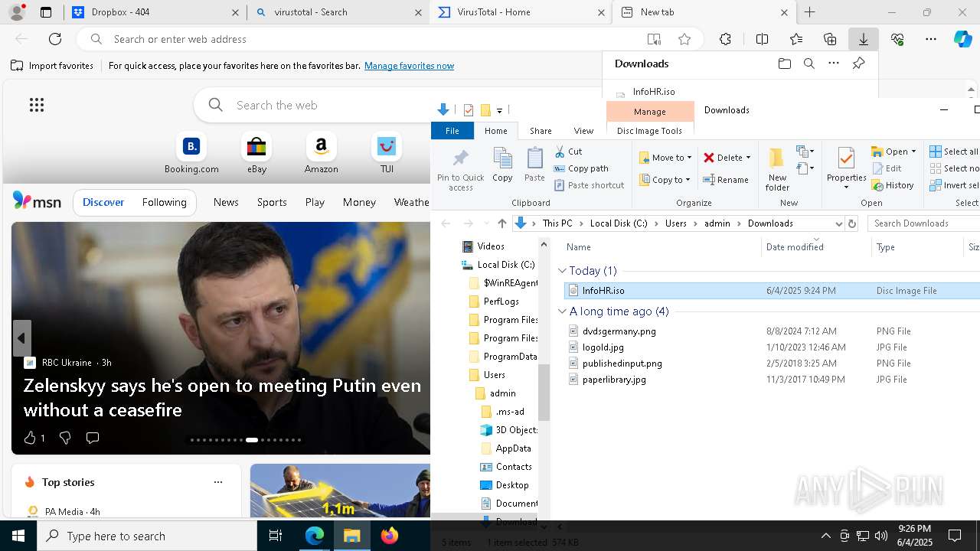Screen dimensions: 980x551
Task: Open eBay shortcut tile
Action: coord(256,154)
